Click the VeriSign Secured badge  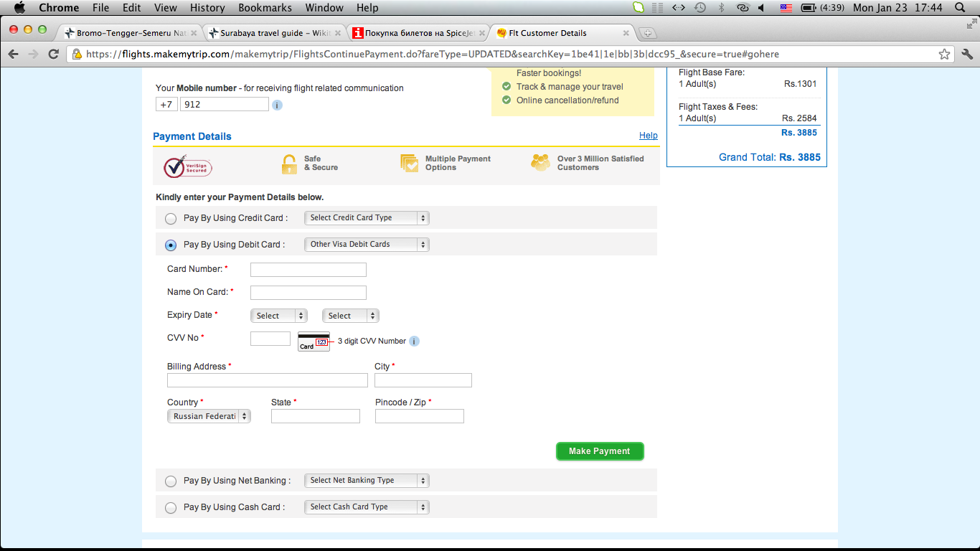click(x=187, y=166)
